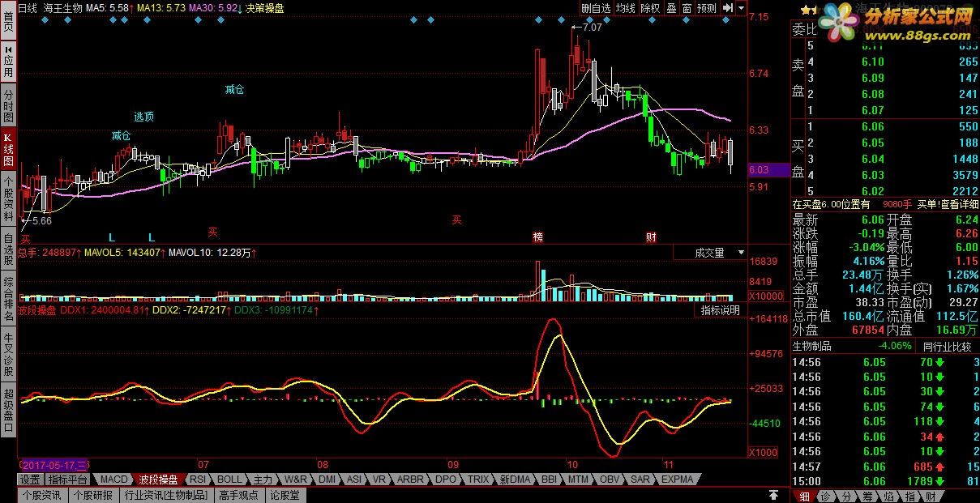Image resolution: width=980 pixels, height=503 pixels.
Task: Open the 行业资讯[生物制品] tab
Action: tap(166, 494)
